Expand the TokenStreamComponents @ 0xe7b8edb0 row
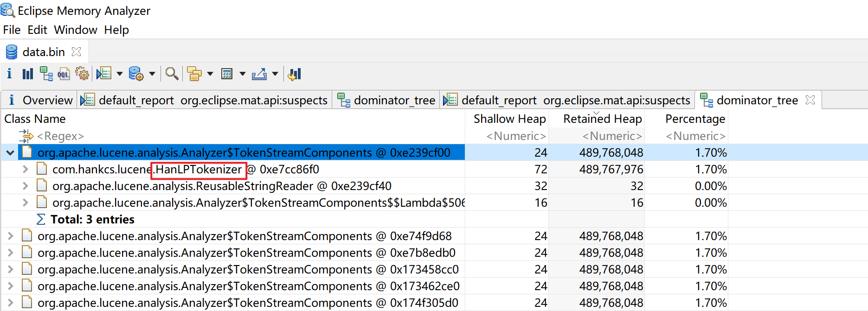This screenshot has width=868, height=311. [x=10, y=253]
